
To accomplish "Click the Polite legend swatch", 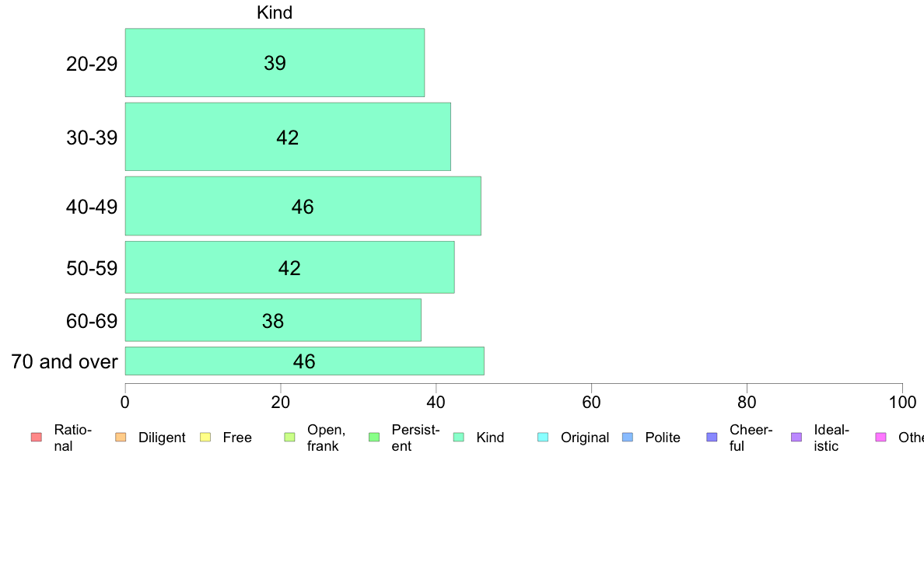I will 628,437.
